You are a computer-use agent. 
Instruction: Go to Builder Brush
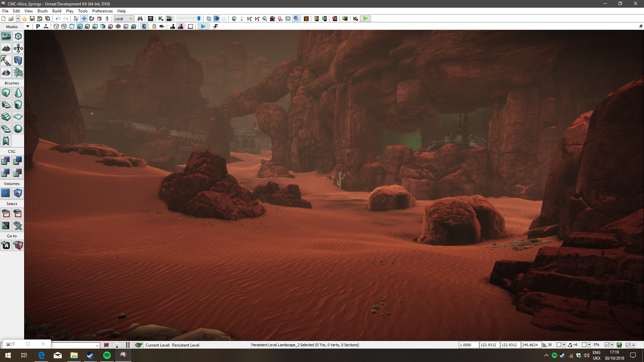(x=18, y=245)
